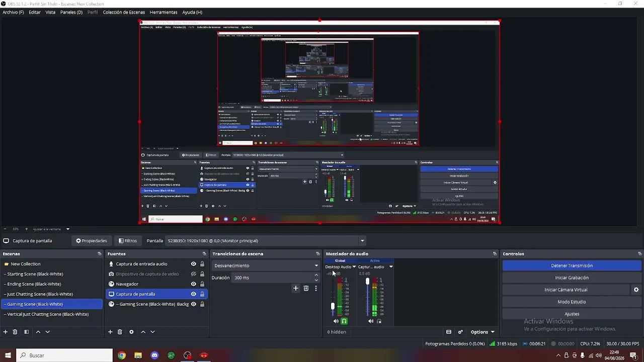The width and height of the screenshot is (644, 362).
Task: Move source down with Fuentes down arrow
Action: [152, 332]
